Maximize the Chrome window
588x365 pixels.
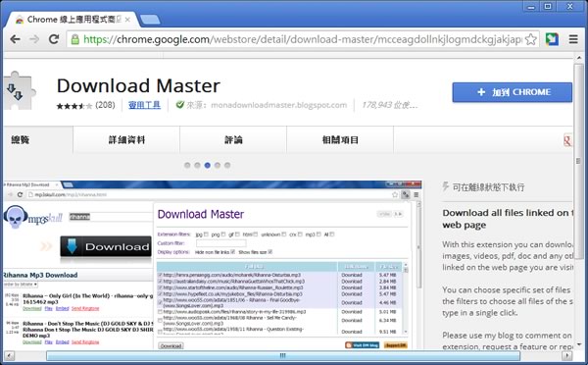548,7
